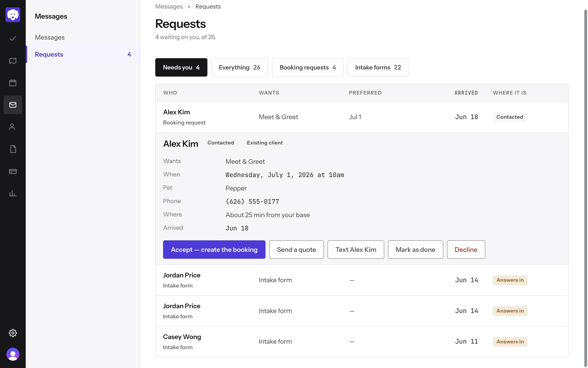This screenshot has width=588, height=368.
Task: Open the settings gear icon
Action: point(13,333)
